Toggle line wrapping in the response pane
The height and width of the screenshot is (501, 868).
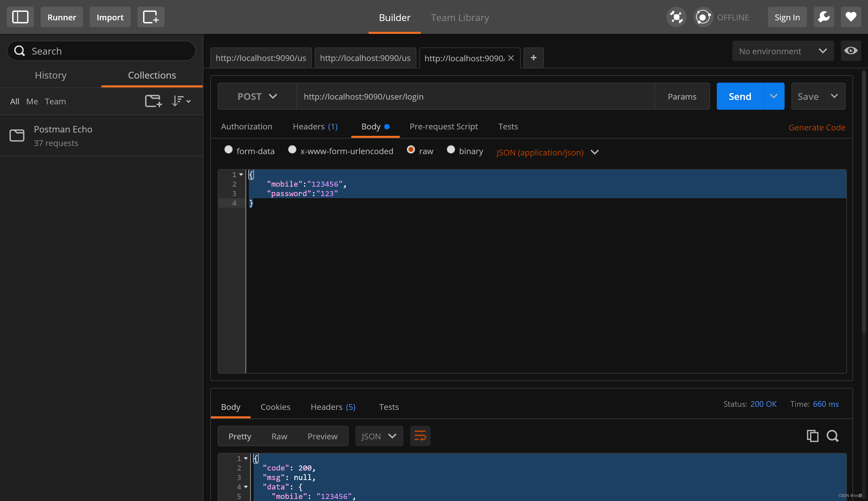[x=420, y=436]
